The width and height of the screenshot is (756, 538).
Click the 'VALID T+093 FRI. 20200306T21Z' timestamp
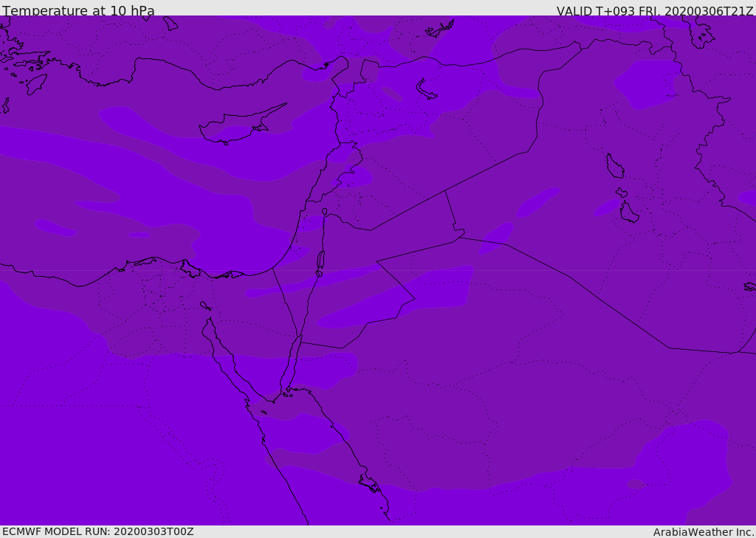pos(655,11)
